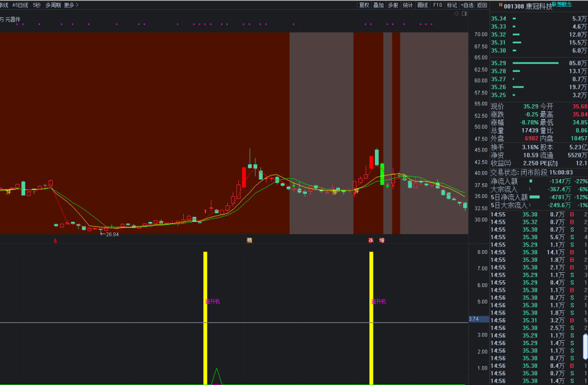Click the 70.00 price axis label

(481, 34)
